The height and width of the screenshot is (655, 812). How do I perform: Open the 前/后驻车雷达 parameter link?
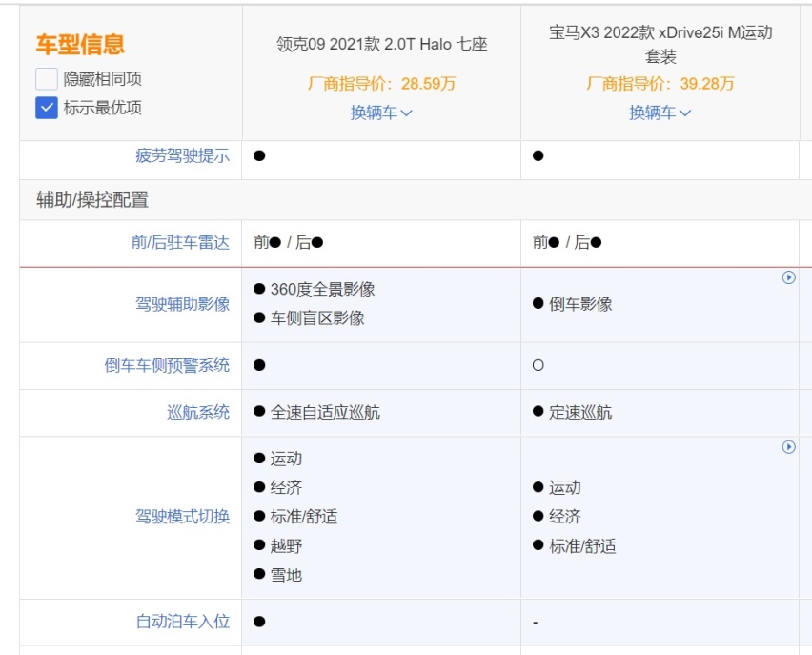[x=180, y=242]
